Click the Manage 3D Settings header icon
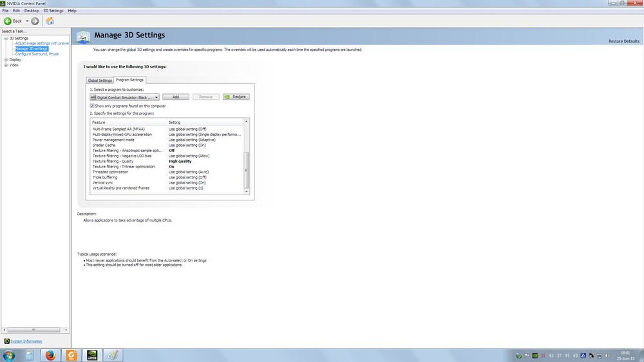Screen dimensions: 644x362 pyautogui.click(x=83, y=37)
